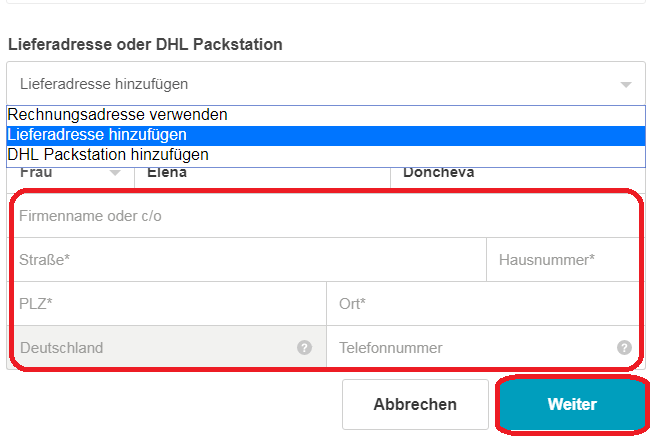The width and height of the screenshot is (658, 440).
Task: Click the 'Lieferadresse oder DHL Packstation' heading
Action: coord(145,45)
